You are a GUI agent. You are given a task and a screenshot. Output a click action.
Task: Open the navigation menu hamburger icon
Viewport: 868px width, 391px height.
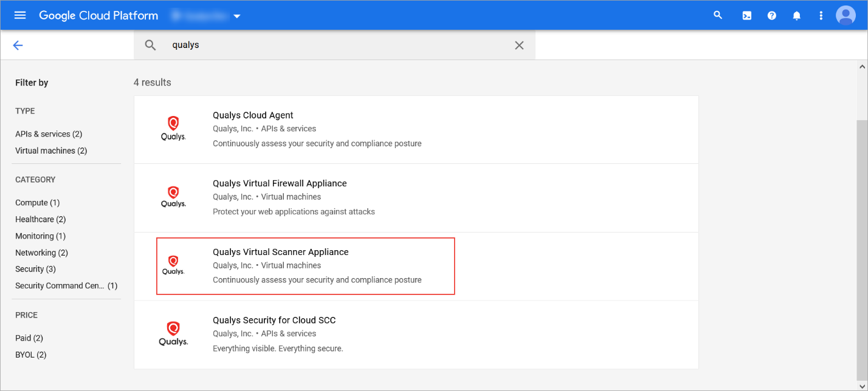(19, 15)
